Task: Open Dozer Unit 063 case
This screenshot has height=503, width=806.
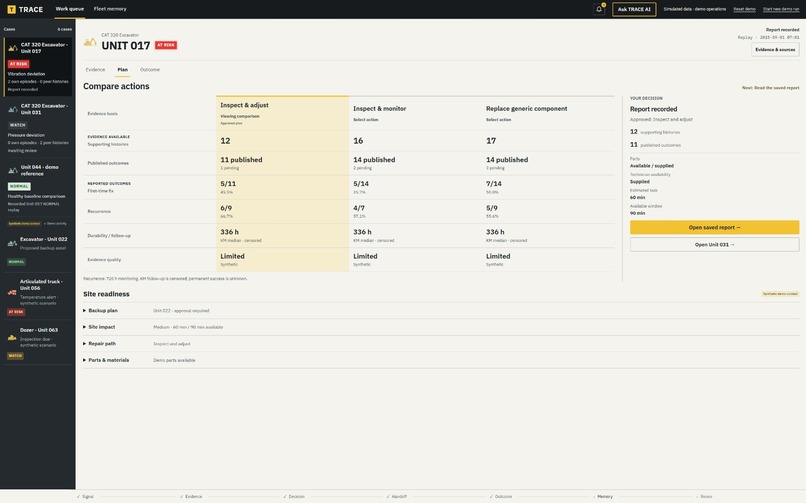Action: 38,343
